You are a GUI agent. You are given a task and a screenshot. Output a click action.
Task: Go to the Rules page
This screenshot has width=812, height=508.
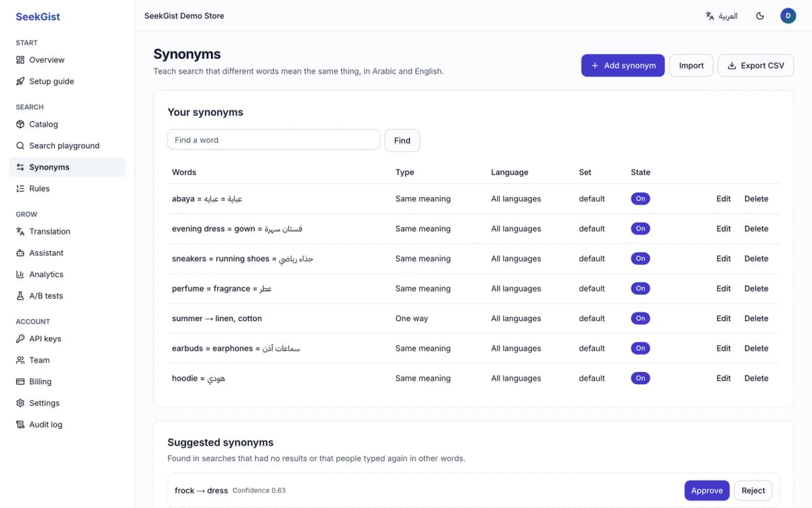click(x=68, y=188)
